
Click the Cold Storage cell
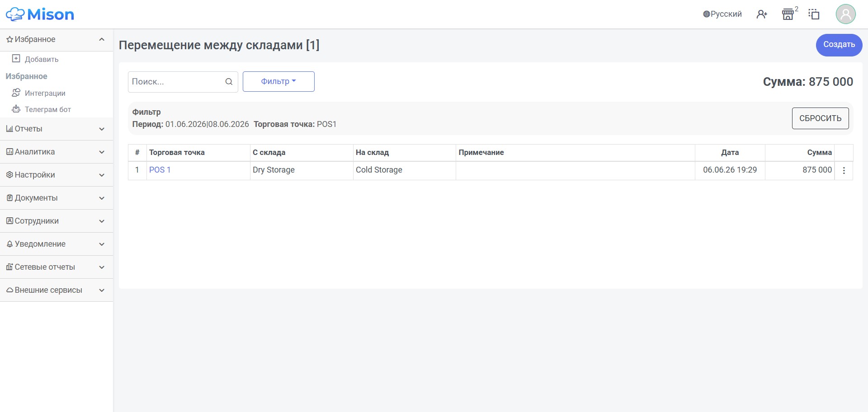[x=405, y=170]
